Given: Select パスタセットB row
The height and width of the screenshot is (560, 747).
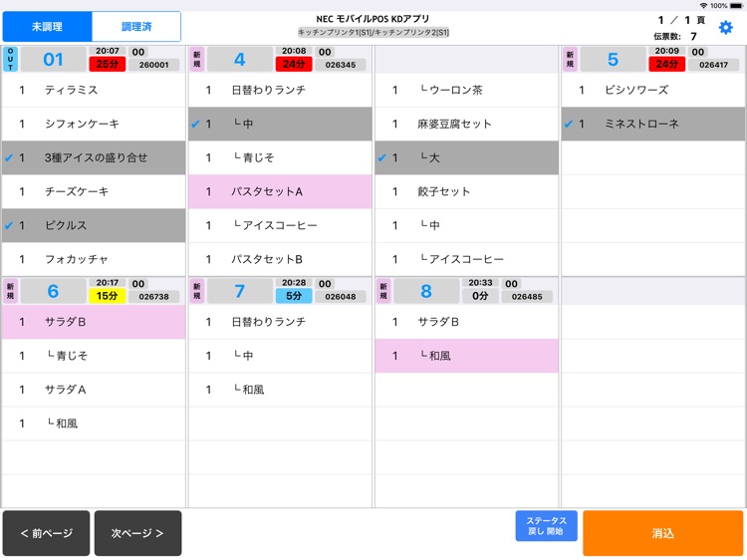Looking at the screenshot, I should coord(280,259).
